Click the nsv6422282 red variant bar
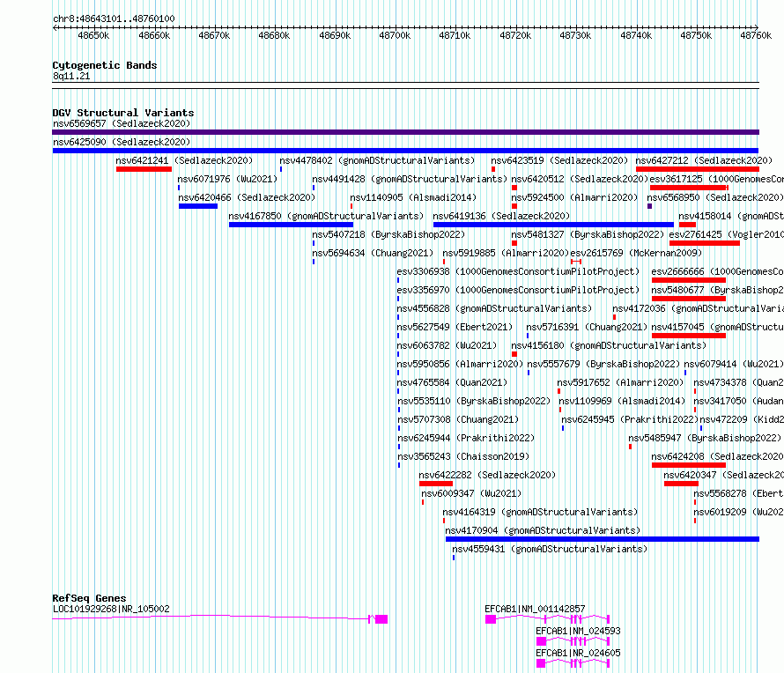Viewport: 784px width, 673px height. tap(436, 484)
